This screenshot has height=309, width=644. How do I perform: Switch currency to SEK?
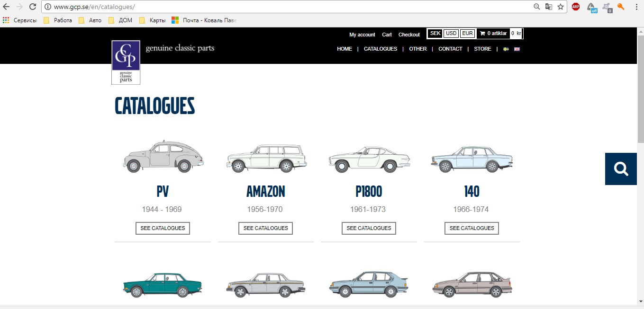click(x=435, y=34)
